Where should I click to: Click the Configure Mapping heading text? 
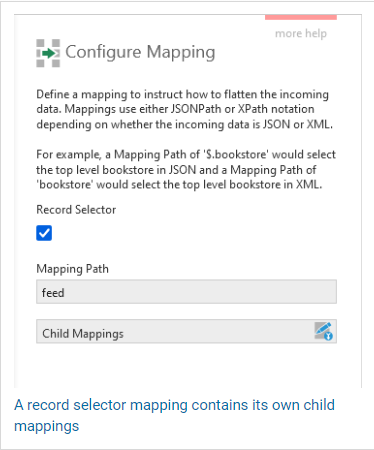140,52
